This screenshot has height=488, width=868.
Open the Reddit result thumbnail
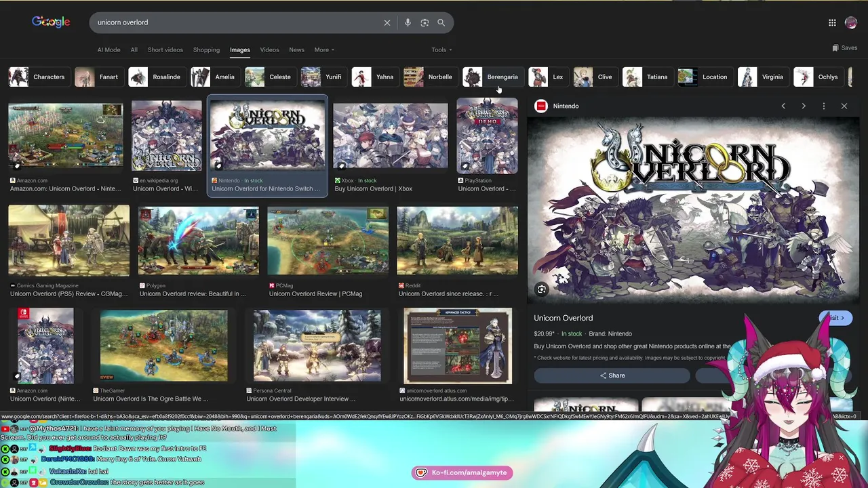[457, 241]
